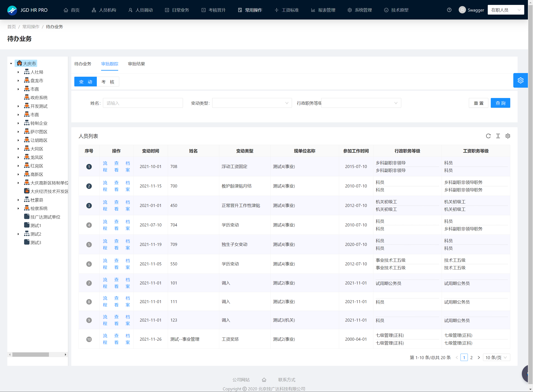Click 流程 link for row 708
Image resolution: width=533 pixels, height=392 pixels.
point(105,167)
